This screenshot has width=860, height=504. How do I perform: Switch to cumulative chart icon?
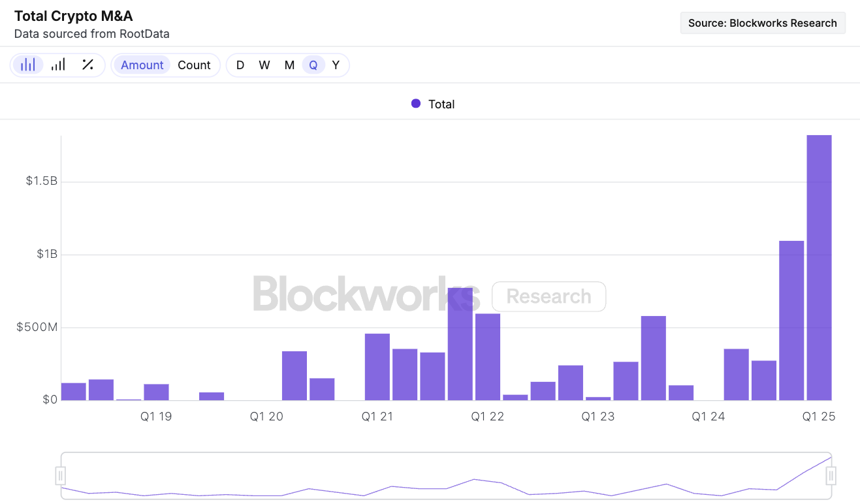point(58,65)
